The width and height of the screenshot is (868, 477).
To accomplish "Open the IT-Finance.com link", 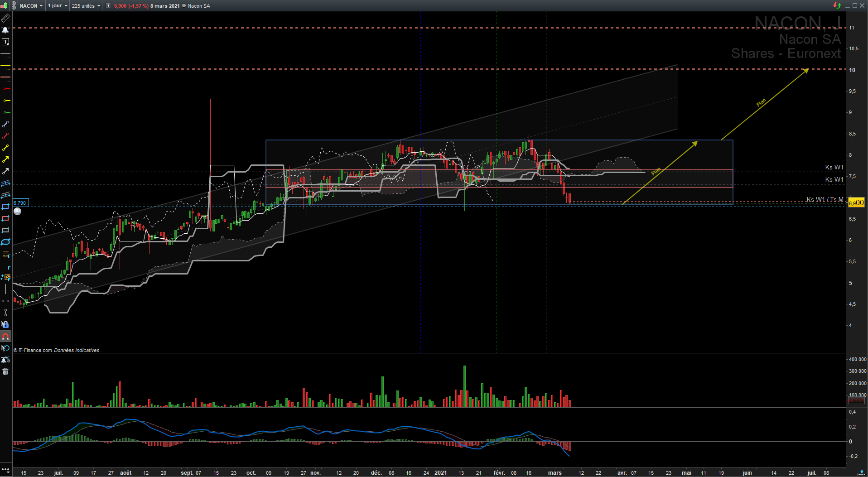I will (35, 350).
